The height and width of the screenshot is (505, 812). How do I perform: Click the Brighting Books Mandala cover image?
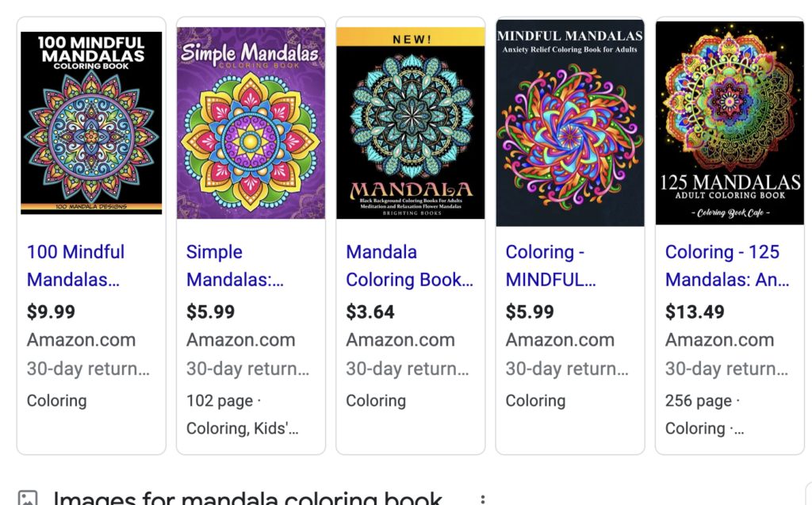coord(410,123)
